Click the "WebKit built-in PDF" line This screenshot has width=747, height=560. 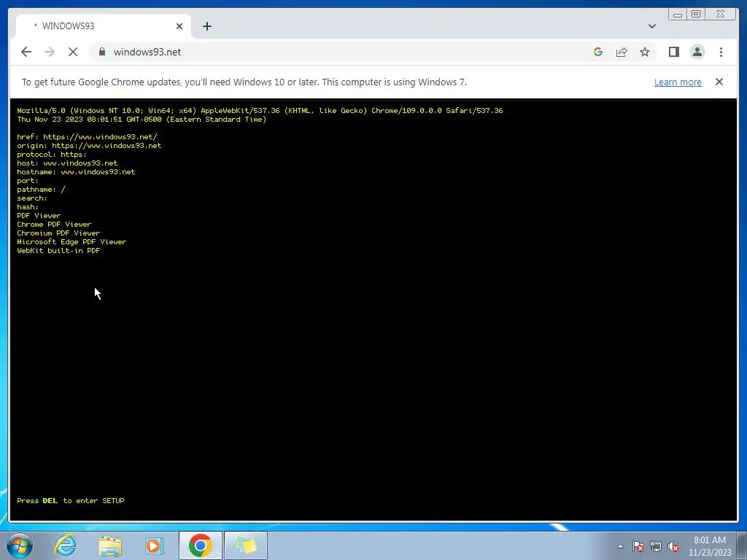(x=58, y=251)
